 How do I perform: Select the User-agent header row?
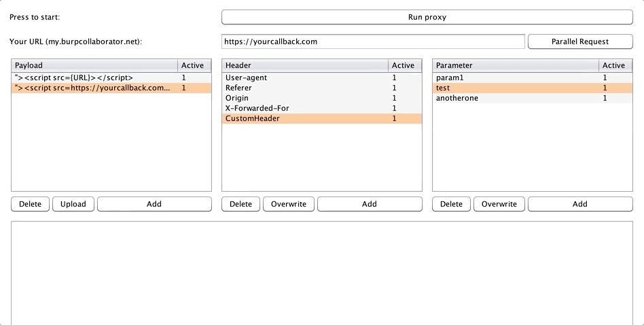[x=322, y=78]
